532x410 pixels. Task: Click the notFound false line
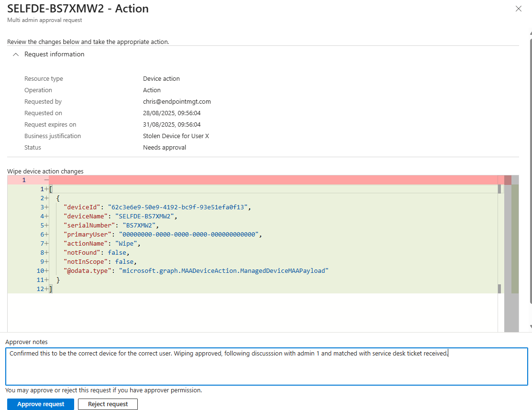point(96,253)
